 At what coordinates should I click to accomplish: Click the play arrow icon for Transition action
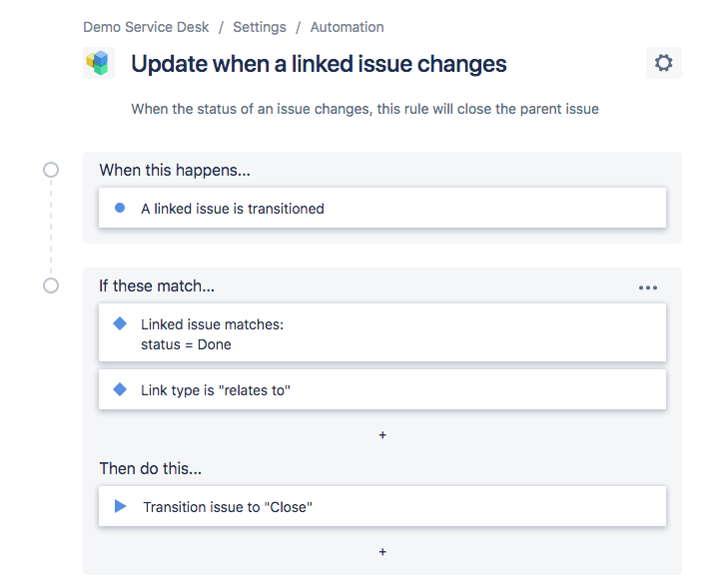coord(120,506)
